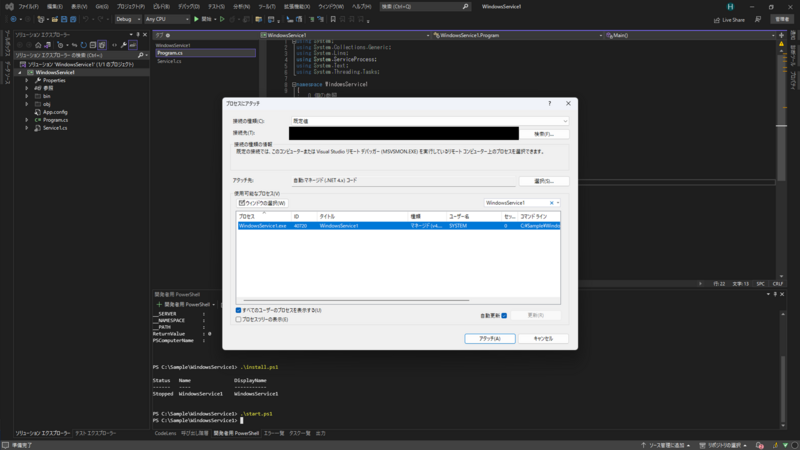Screen dimensions: 800x450
Task: Click the Save All icon in the toolbar
Action: pyautogui.click(x=73, y=19)
